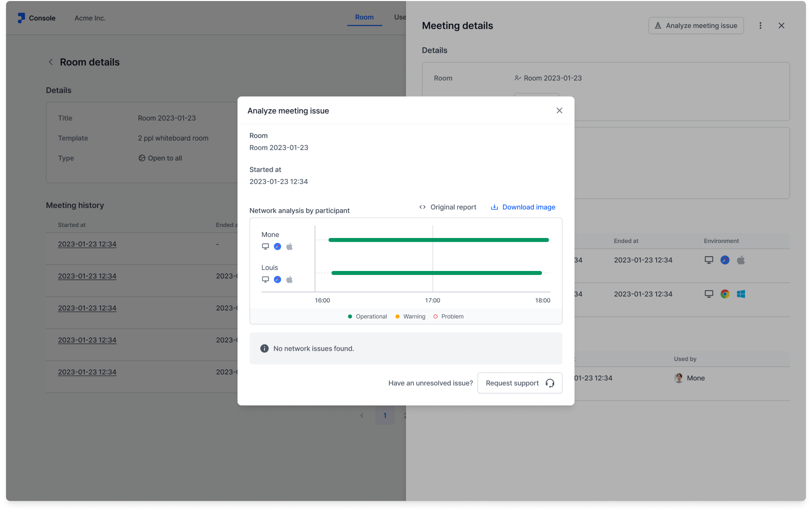The image size is (812, 512).
Task: Click the Ended at column header in panel
Action: coord(626,241)
